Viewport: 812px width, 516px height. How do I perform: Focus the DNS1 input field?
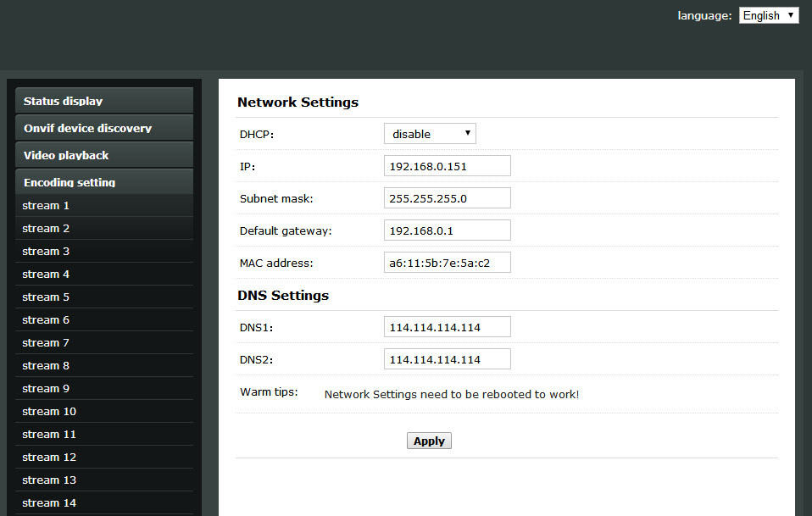(x=447, y=326)
